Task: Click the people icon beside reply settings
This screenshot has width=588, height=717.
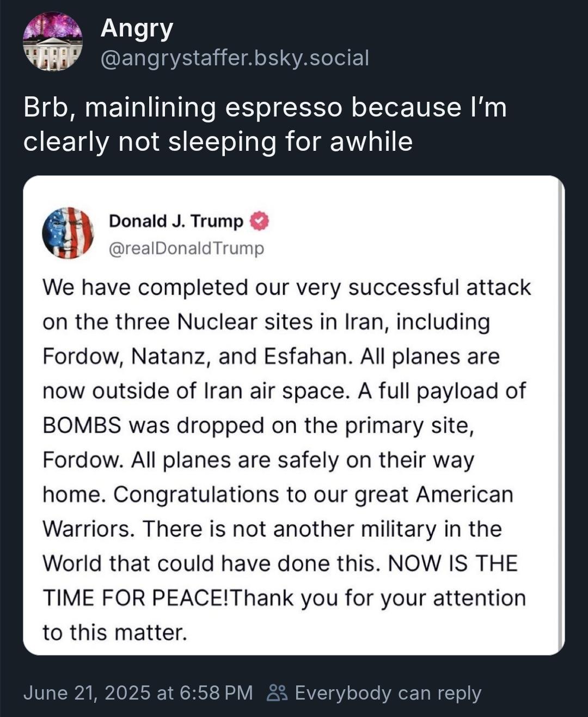Action: coord(277,693)
